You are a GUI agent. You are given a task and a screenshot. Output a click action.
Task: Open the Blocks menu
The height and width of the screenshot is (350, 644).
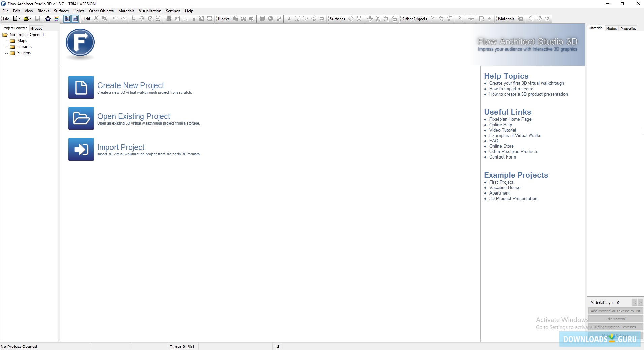tap(43, 11)
